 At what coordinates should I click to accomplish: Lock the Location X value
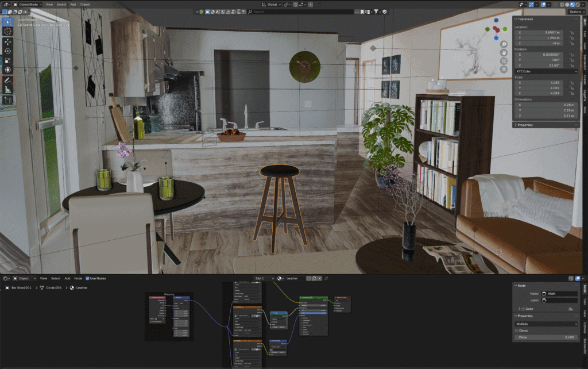point(572,33)
